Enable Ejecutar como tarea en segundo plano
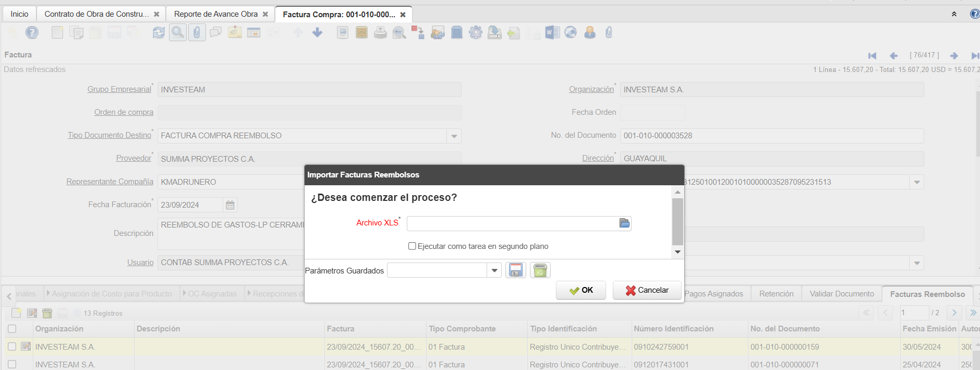980x370 pixels. (412, 246)
